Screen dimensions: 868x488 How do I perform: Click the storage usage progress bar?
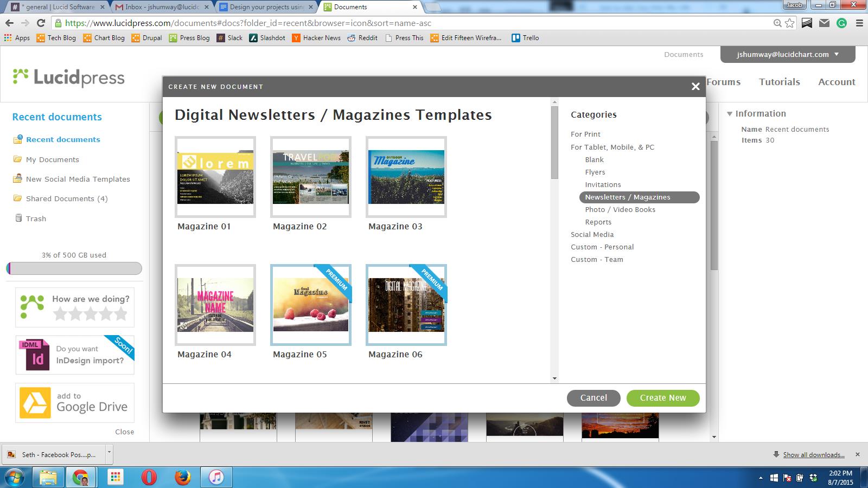pyautogui.click(x=74, y=268)
